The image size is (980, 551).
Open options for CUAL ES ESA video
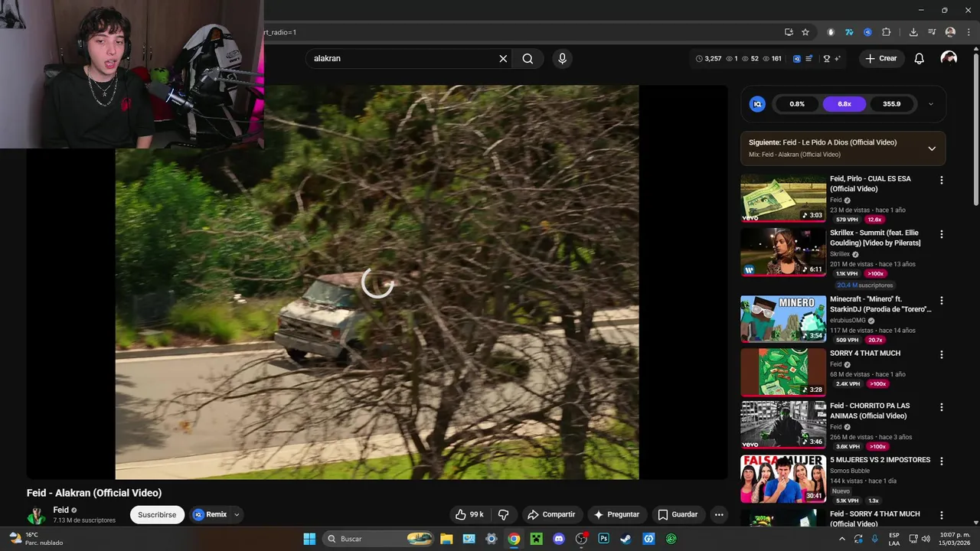(942, 181)
